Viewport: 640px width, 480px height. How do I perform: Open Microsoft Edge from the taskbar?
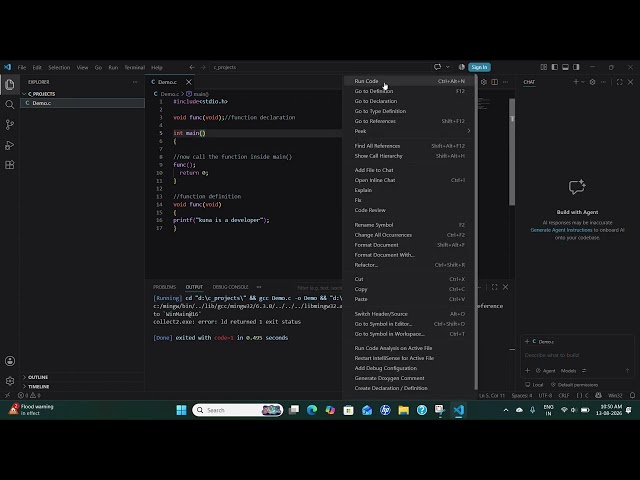pos(312,410)
